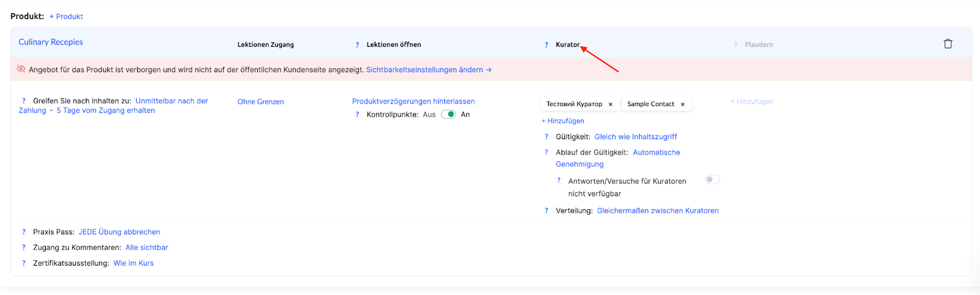This screenshot has height=295, width=980.
Task: Click help icon next to Kurator header
Action: click(x=546, y=45)
